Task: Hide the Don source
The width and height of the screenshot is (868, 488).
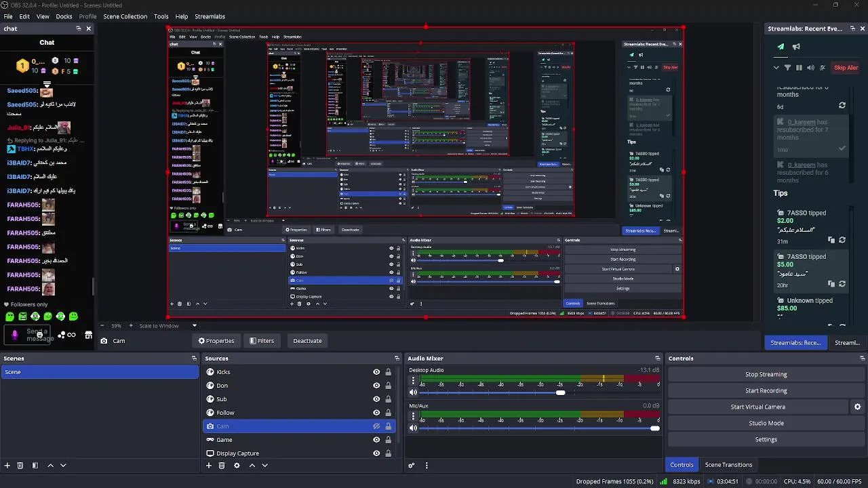Action: (376, 386)
